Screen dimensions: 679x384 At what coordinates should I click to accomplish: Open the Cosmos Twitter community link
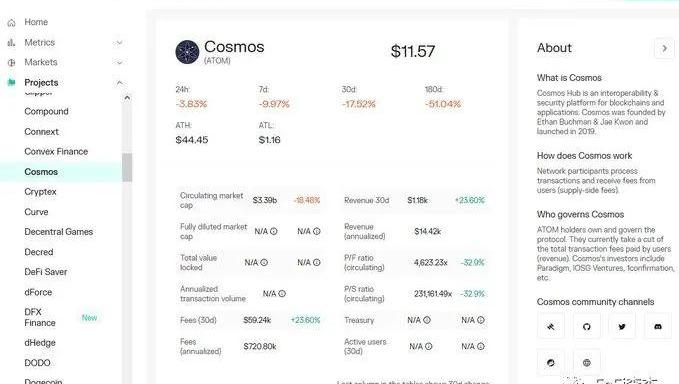(x=622, y=326)
